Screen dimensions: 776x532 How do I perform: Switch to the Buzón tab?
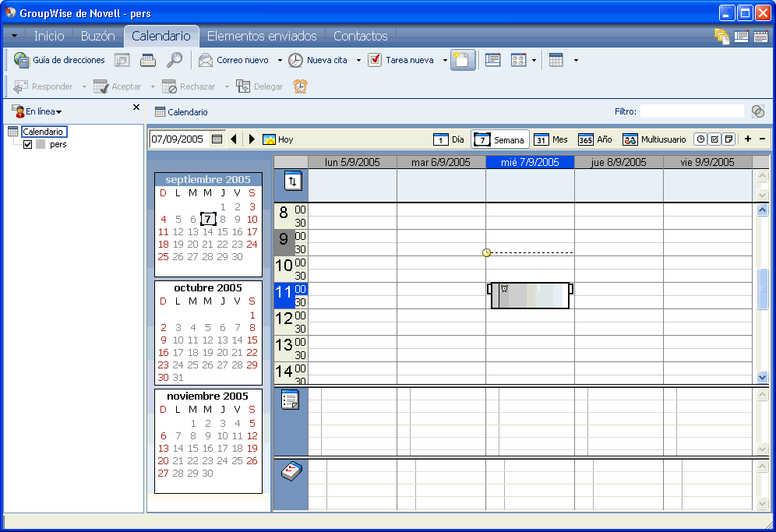click(x=98, y=36)
